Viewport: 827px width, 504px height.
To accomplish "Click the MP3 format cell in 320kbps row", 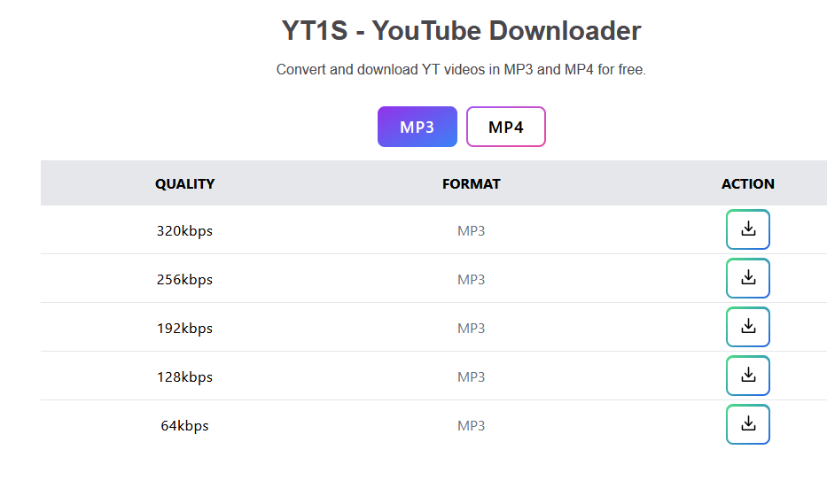I will point(471,231).
